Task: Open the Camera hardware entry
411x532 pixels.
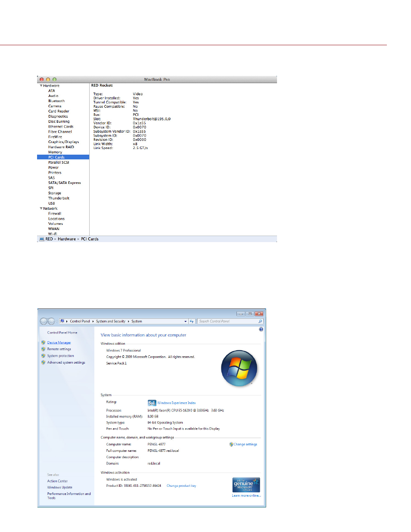Action: [55, 106]
